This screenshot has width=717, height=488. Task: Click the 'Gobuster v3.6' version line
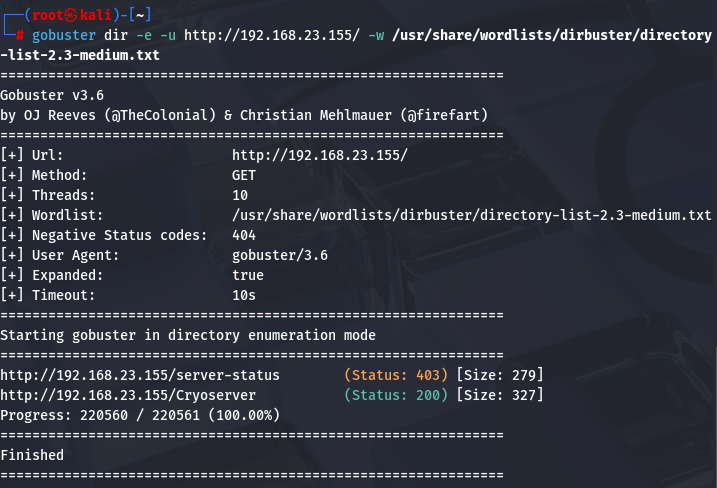pyautogui.click(x=52, y=95)
